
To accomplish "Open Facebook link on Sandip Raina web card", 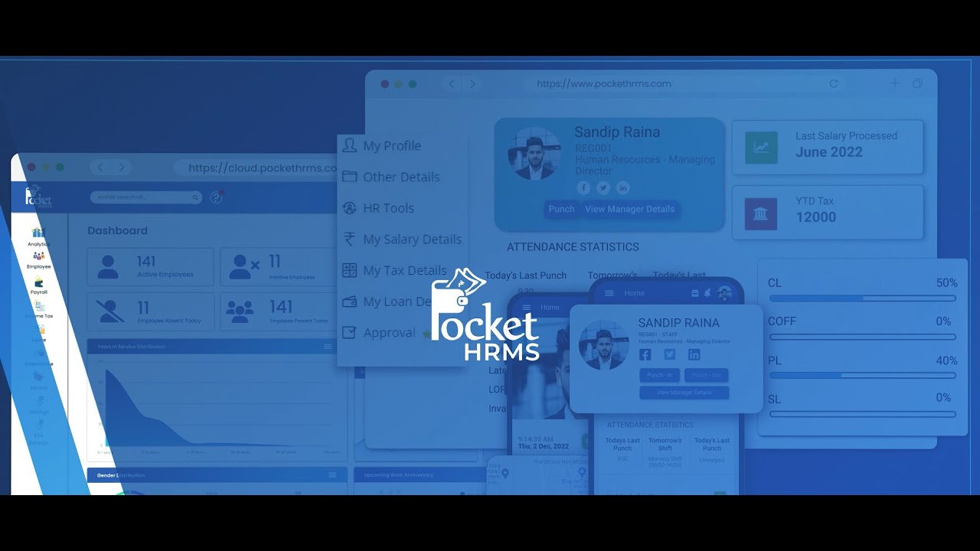I will [x=583, y=187].
